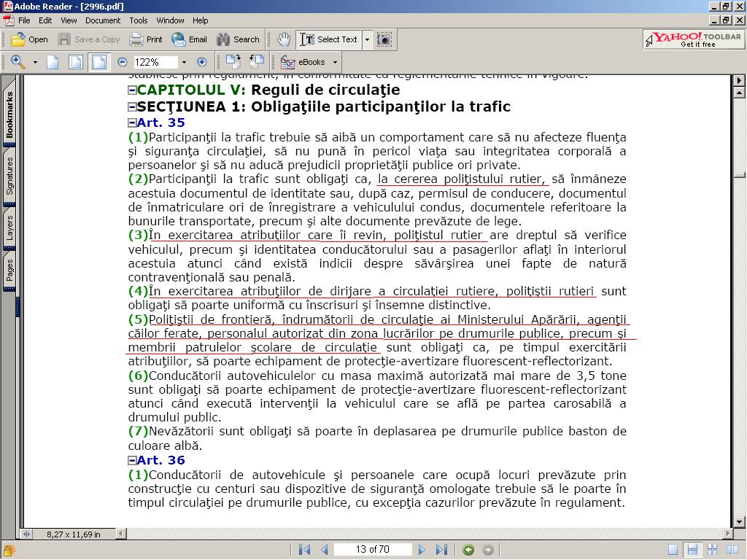Open the Tools menu

tap(138, 20)
